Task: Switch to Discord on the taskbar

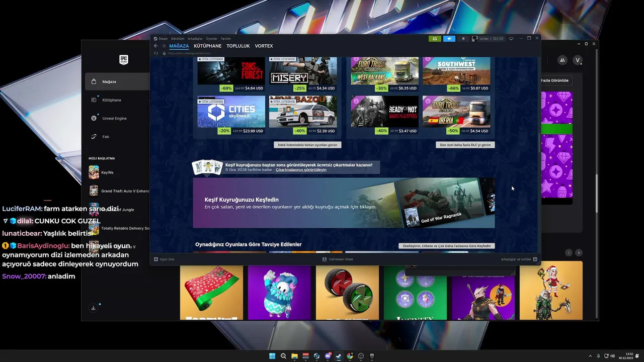Action: (x=328, y=356)
